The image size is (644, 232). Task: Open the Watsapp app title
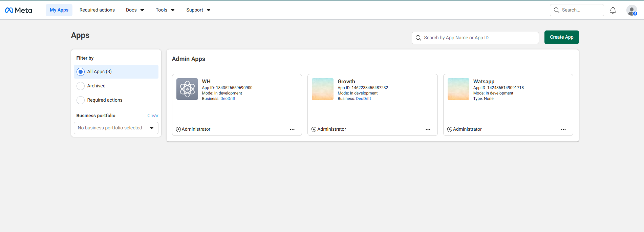(x=484, y=82)
